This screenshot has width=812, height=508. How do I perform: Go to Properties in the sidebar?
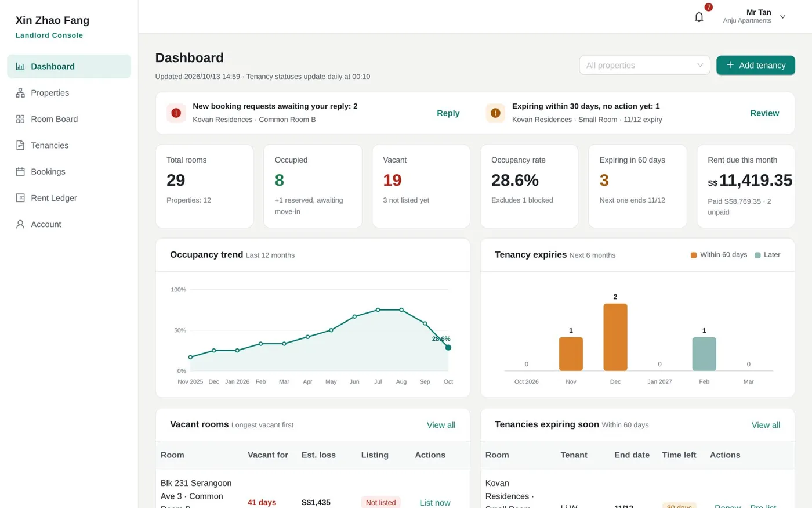click(69, 93)
